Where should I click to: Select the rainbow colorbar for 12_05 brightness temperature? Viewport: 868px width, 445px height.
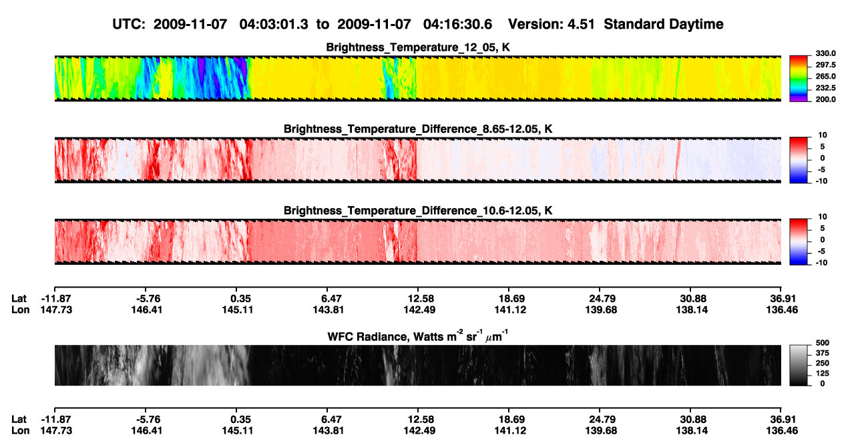[x=799, y=78]
